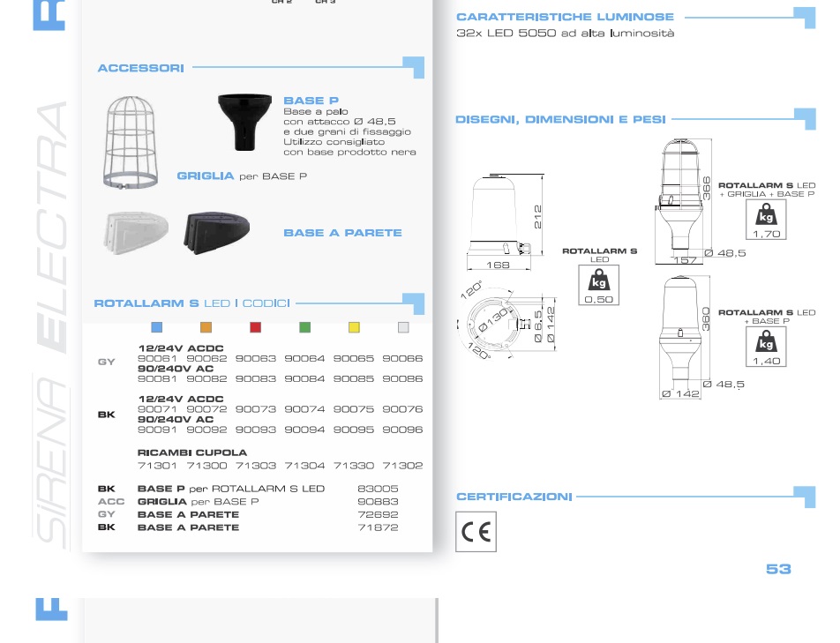This screenshot has width=840, height=643.
Task: Click the kg weight icon showing 0,50
Action: click(598, 286)
